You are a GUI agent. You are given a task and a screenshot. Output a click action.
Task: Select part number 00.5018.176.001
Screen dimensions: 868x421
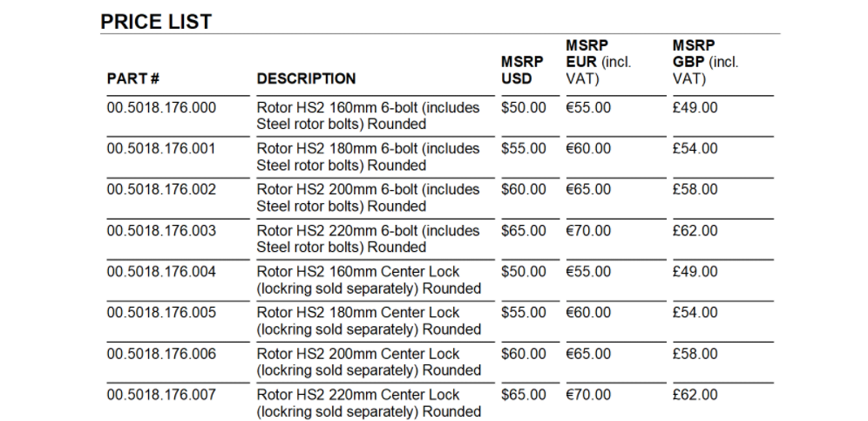click(x=161, y=149)
